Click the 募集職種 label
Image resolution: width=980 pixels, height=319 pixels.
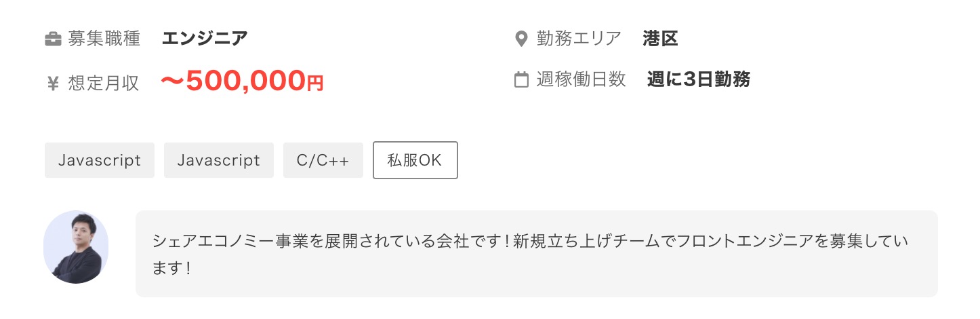pyautogui.click(x=104, y=39)
